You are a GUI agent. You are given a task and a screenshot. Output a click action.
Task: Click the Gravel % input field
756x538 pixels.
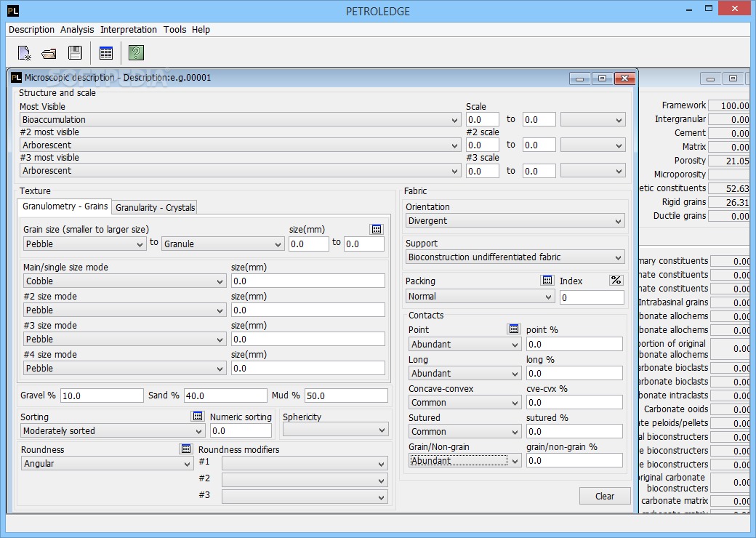pyautogui.click(x=102, y=396)
